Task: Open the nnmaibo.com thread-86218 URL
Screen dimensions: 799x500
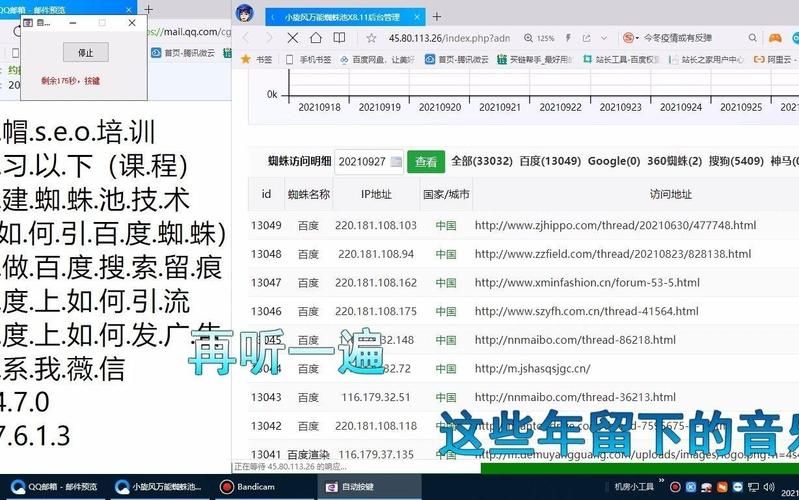Action: pos(575,339)
